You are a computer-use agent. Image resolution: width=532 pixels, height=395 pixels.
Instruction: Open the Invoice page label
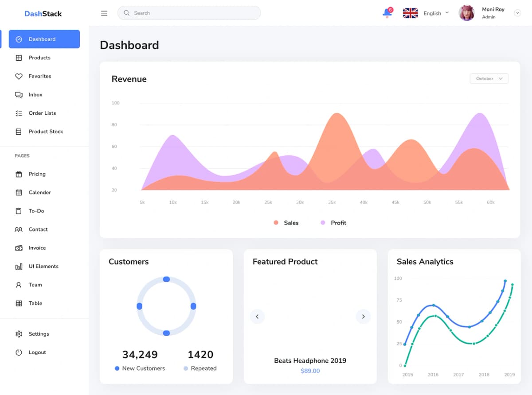click(37, 248)
